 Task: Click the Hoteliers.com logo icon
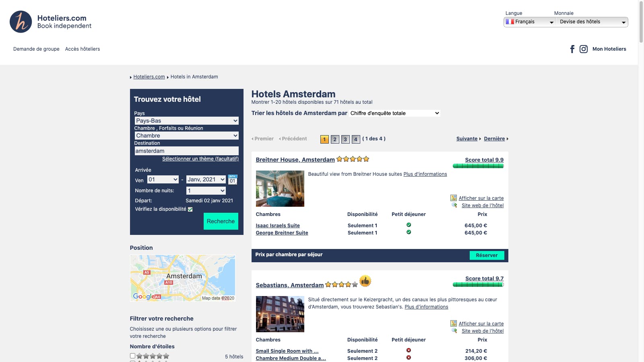click(x=21, y=22)
